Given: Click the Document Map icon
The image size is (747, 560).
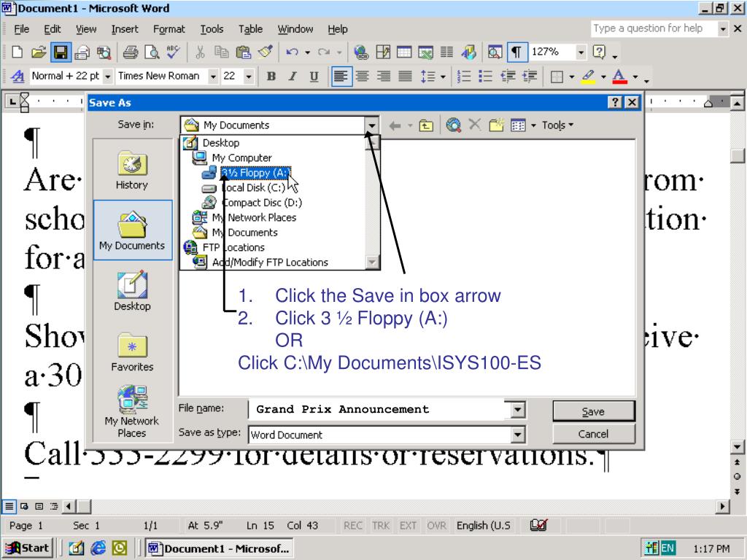Looking at the screenshot, I should point(495,52).
